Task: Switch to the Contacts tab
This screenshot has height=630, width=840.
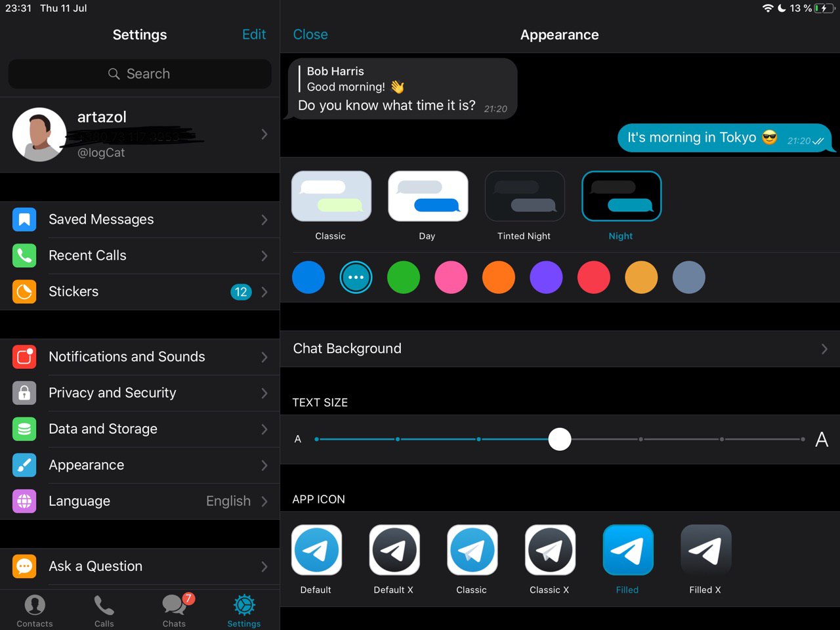Action: pos(35,611)
